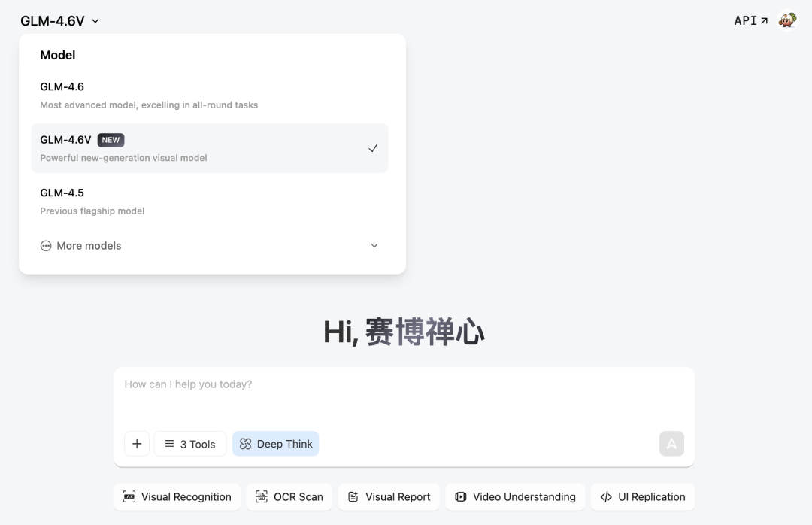Open the GLM-4.6V model selector dropdown

[x=59, y=21]
